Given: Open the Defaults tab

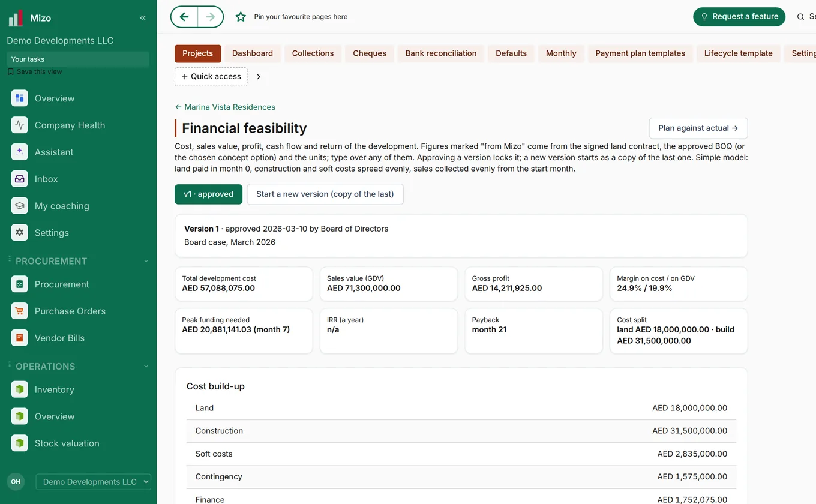Looking at the screenshot, I should click(x=511, y=53).
